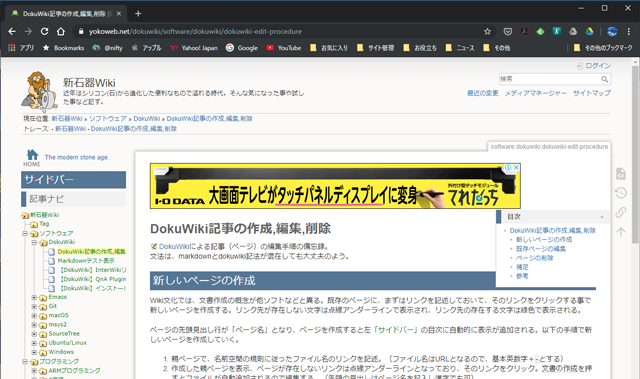Image resolution: width=640 pixels, height=379 pixels.
Task: Open the YouTube bookmark
Action: [x=284, y=48]
